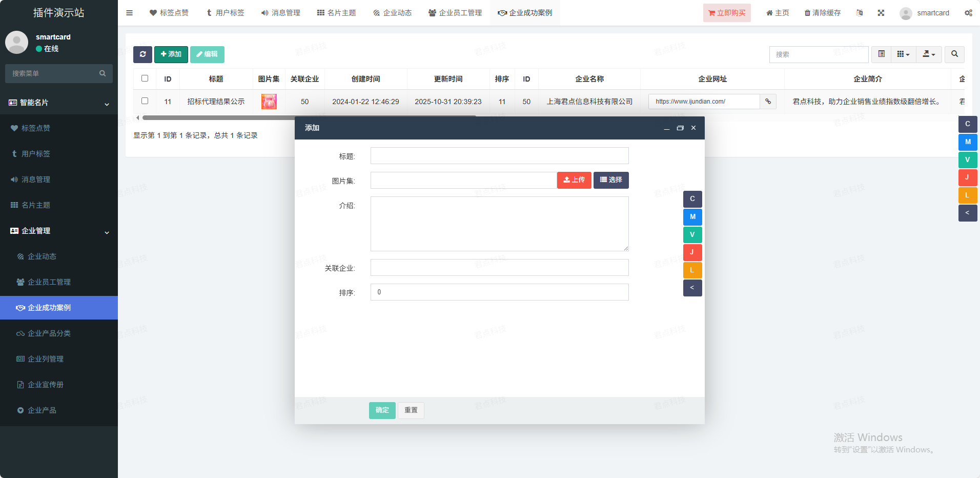Enter fullscreen using the expand arrows icon

click(881, 13)
